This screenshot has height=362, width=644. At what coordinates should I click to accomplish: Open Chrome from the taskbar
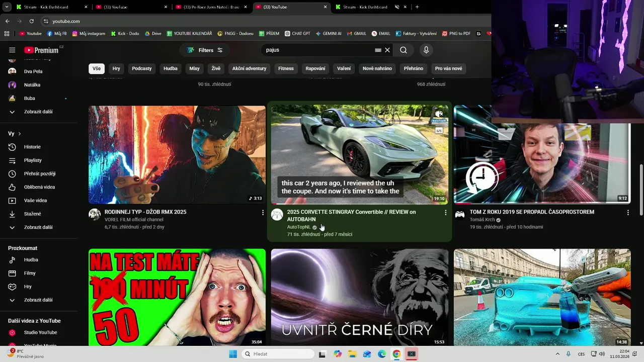(396, 354)
